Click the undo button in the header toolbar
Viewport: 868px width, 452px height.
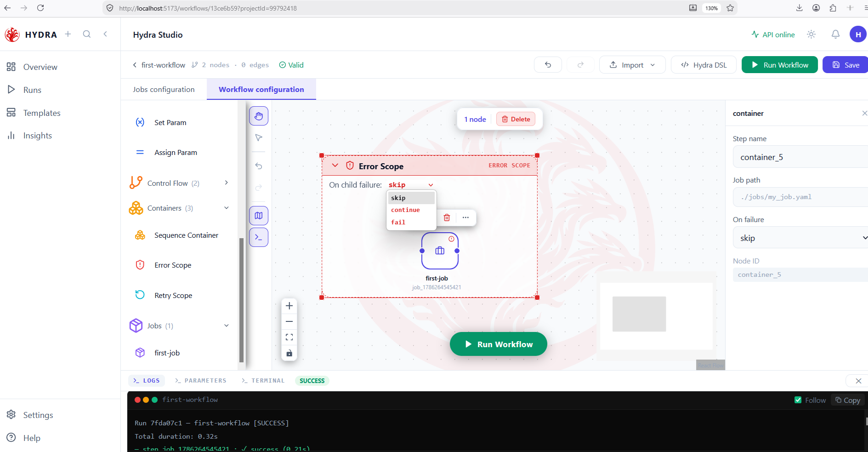pos(548,65)
